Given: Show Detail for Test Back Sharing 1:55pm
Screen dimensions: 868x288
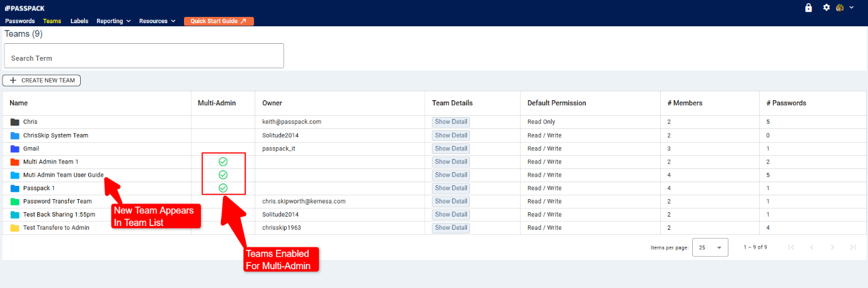Looking at the screenshot, I should click(451, 214).
